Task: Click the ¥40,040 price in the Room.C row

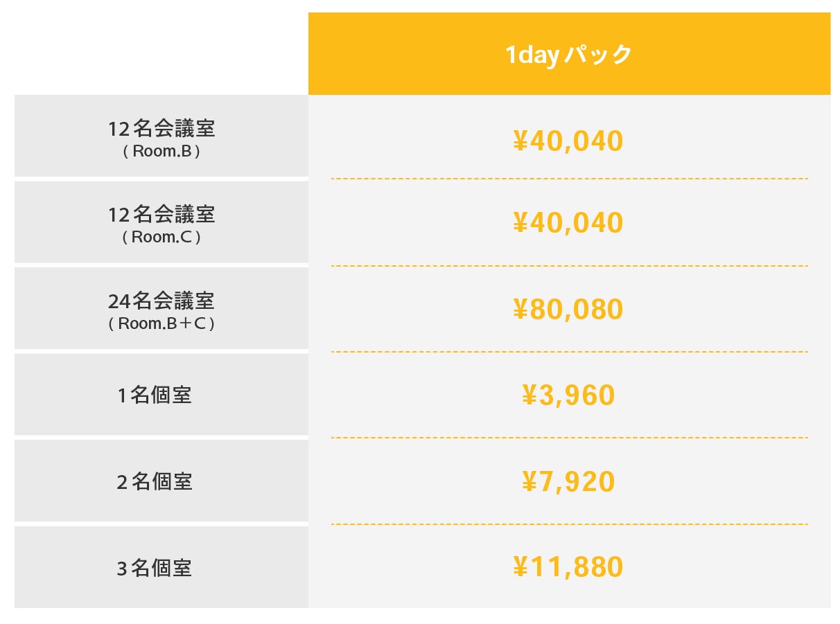Action: tap(568, 223)
